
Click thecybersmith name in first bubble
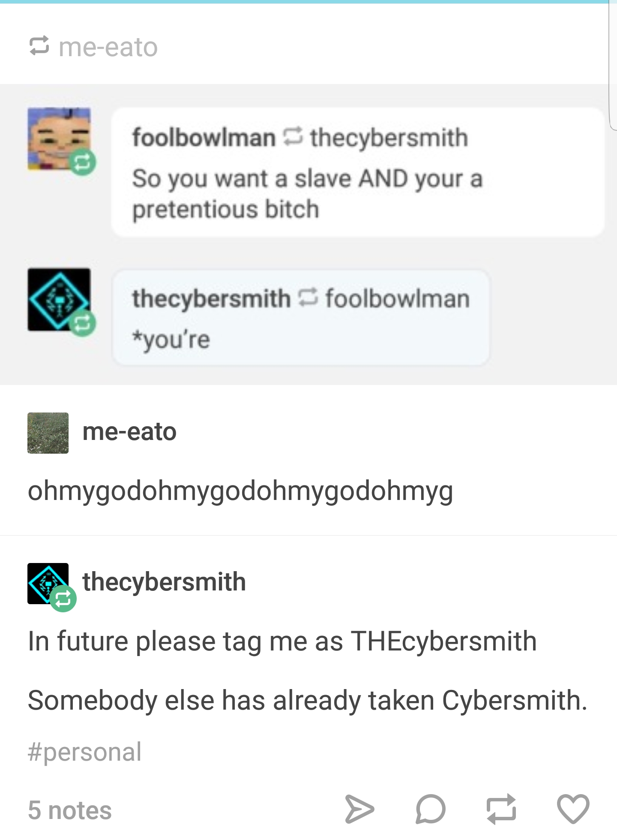(x=389, y=138)
